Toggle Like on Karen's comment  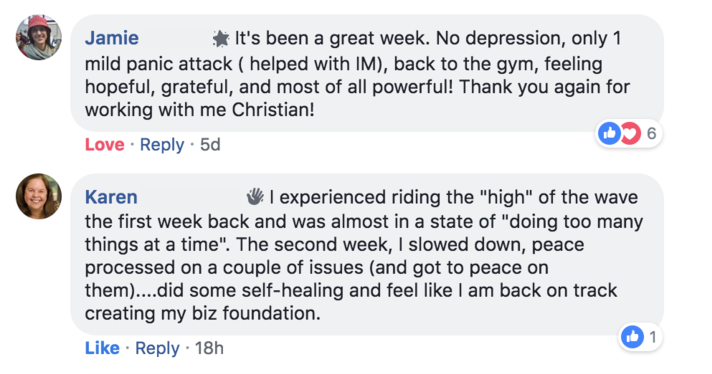pyautogui.click(x=102, y=348)
